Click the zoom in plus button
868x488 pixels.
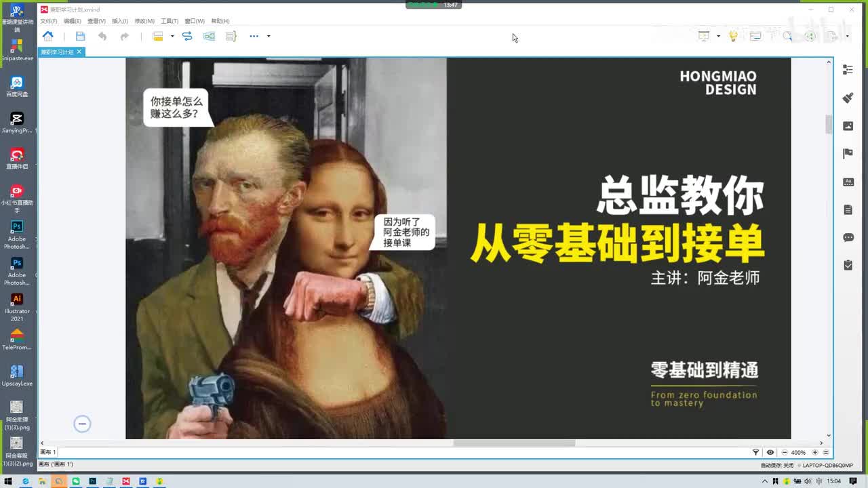814,452
